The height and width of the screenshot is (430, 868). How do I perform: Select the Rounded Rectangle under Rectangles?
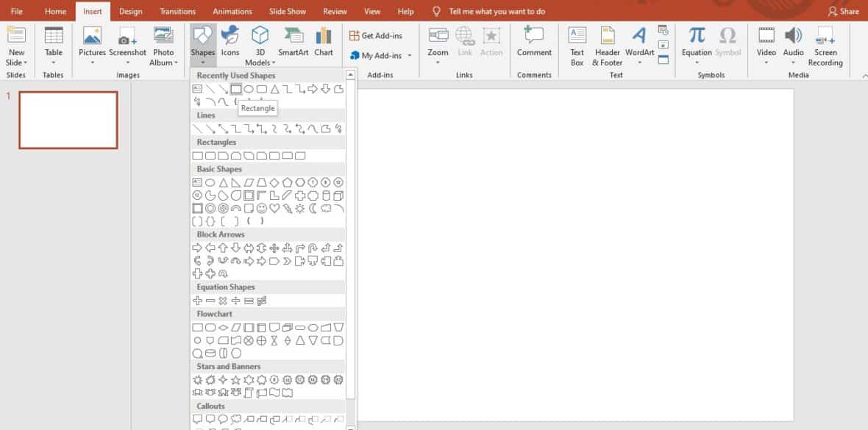(211, 155)
